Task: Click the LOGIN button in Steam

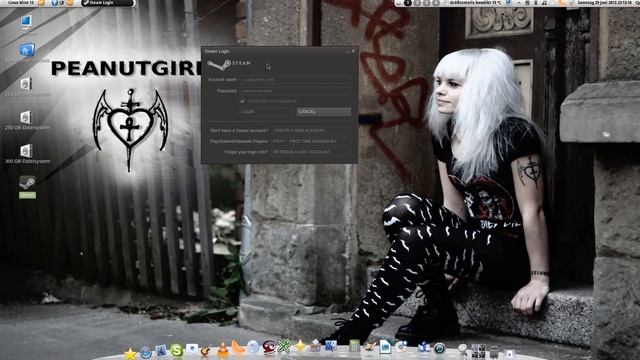Action: [x=267, y=111]
